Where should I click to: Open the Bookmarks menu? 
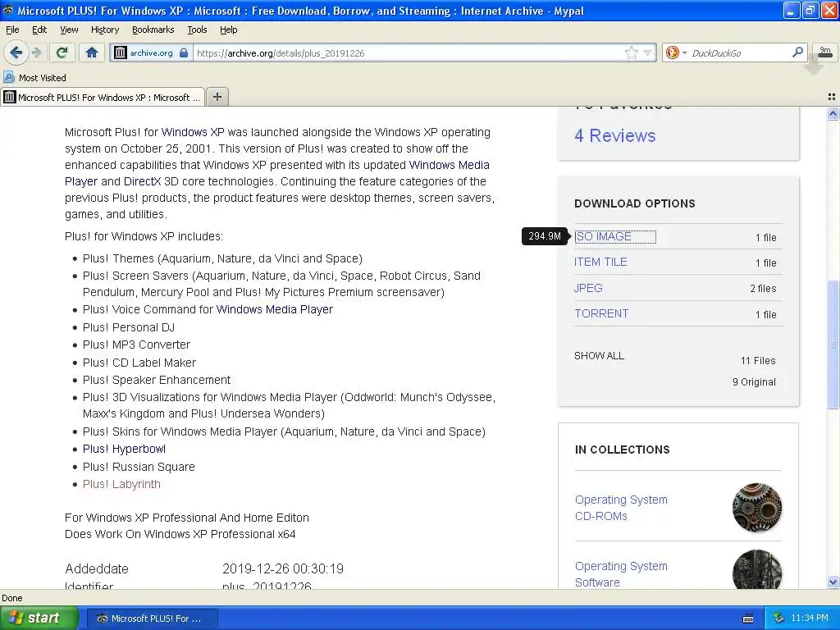coord(153,30)
